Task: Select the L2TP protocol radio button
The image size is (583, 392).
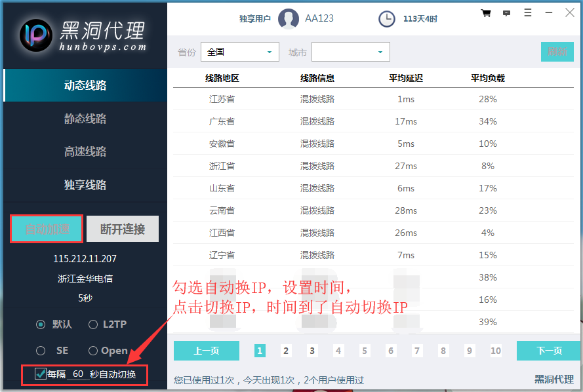Action: pos(93,324)
